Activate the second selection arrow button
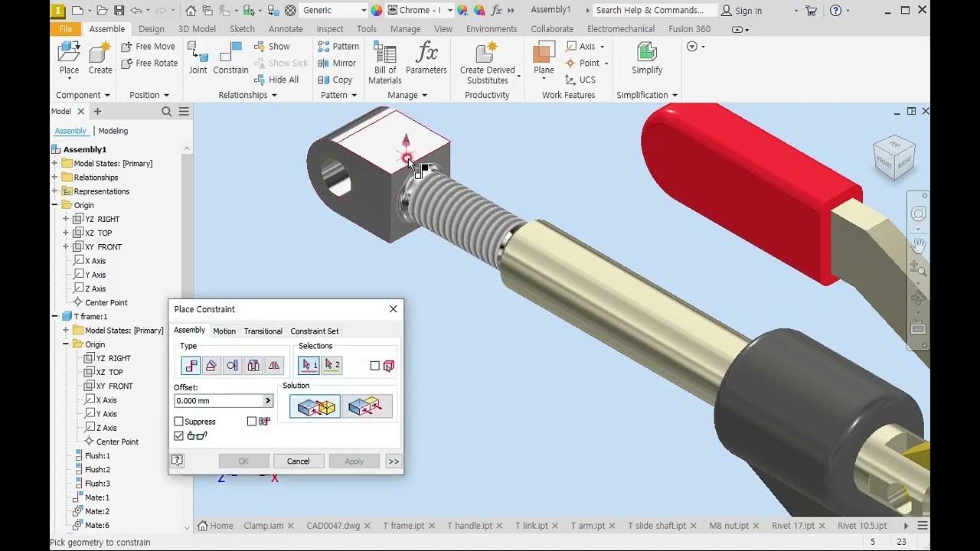980x551 pixels. pos(332,365)
